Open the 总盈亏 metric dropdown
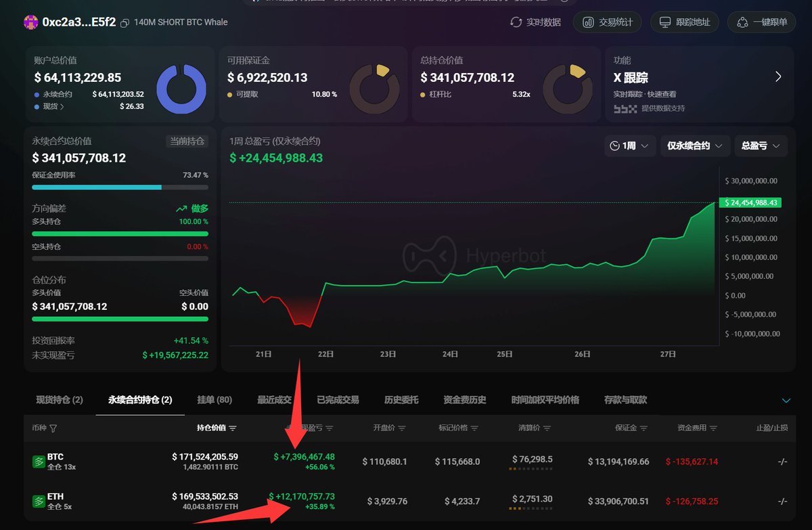The height and width of the screenshot is (530, 812). (761, 146)
